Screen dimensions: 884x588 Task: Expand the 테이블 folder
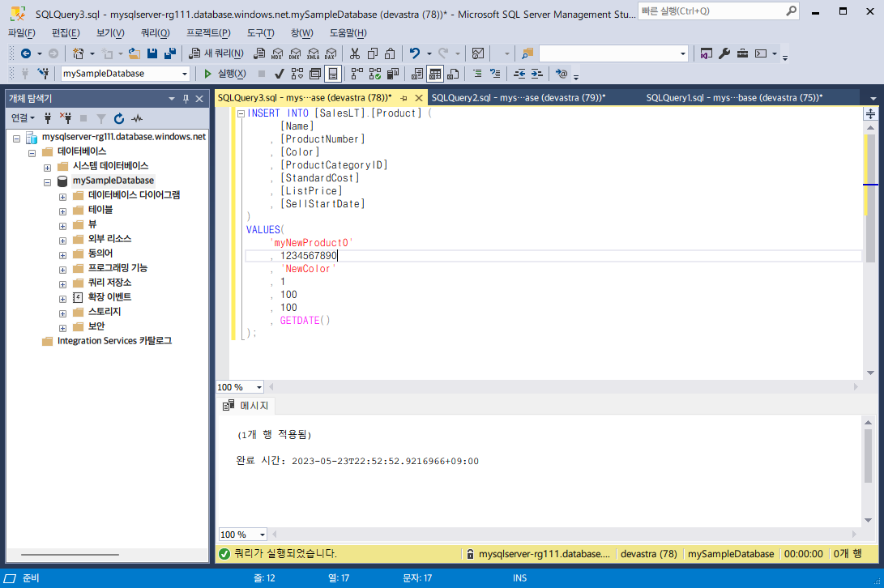62,211
